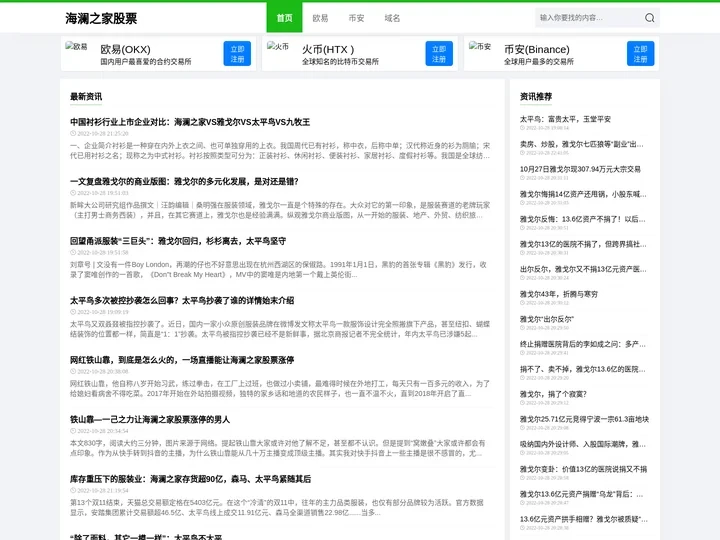The width and height of the screenshot is (720, 540).
Task: Open sidebar link 雅戈尔25.71亿元竞得宁波一宗61.3亩地块
Action: (x=584, y=419)
